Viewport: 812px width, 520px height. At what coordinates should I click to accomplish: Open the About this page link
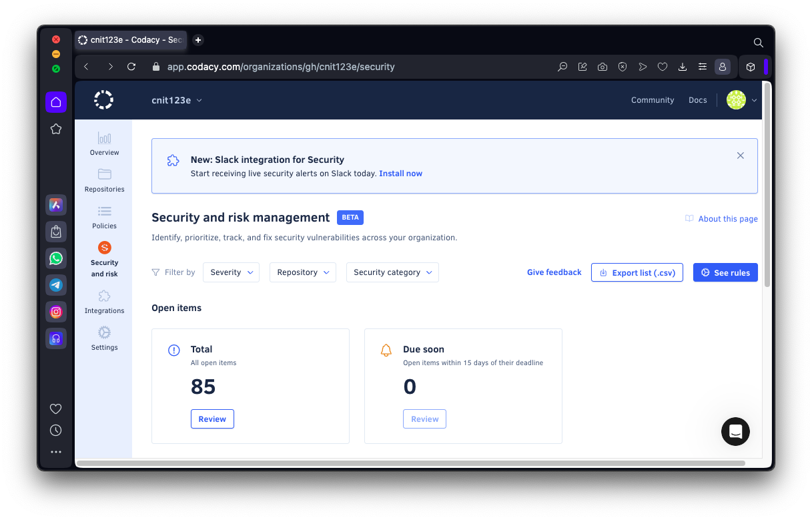721,219
